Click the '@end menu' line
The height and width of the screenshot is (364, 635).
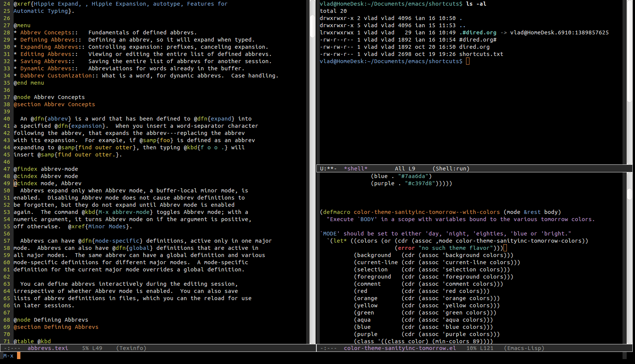coord(29,83)
